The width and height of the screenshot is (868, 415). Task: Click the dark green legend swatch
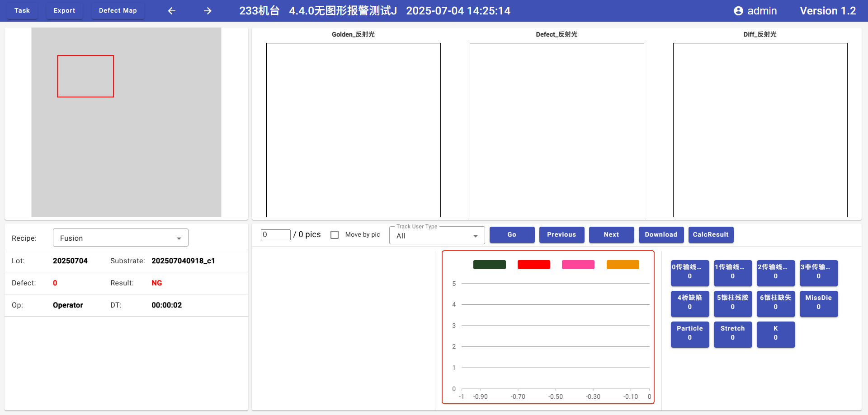point(490,265)
